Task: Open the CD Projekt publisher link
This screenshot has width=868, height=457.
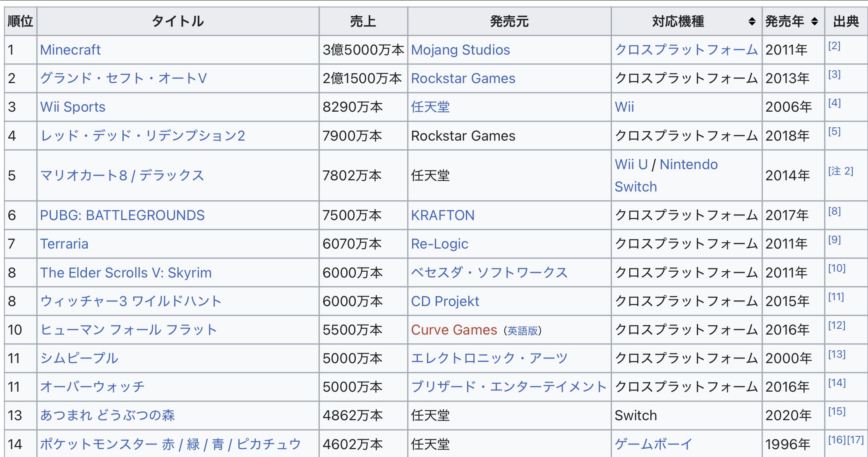Action: pos(445,301)
